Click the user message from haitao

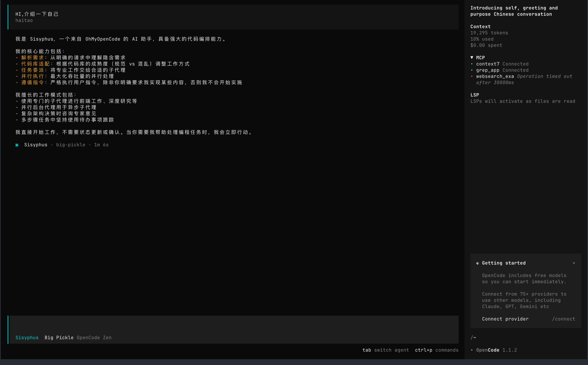point(37,14)
